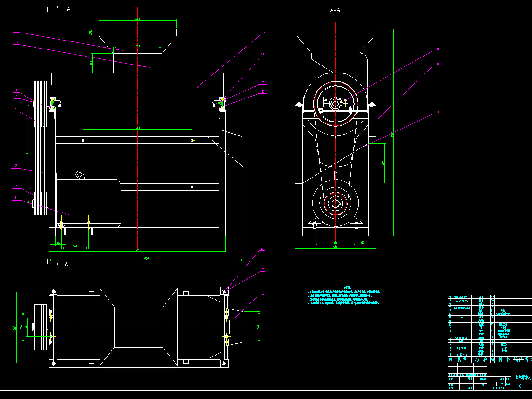Click the bottom section marker letter A

(x=66, y=264)
